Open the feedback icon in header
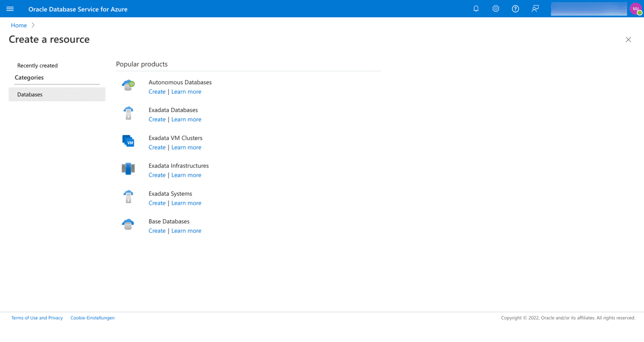This screenshot has height=342, width=644. 535,9
